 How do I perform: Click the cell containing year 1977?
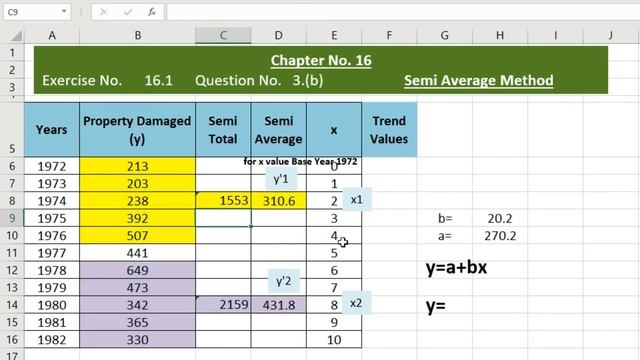pyautogui.click(x=52, y=253)
